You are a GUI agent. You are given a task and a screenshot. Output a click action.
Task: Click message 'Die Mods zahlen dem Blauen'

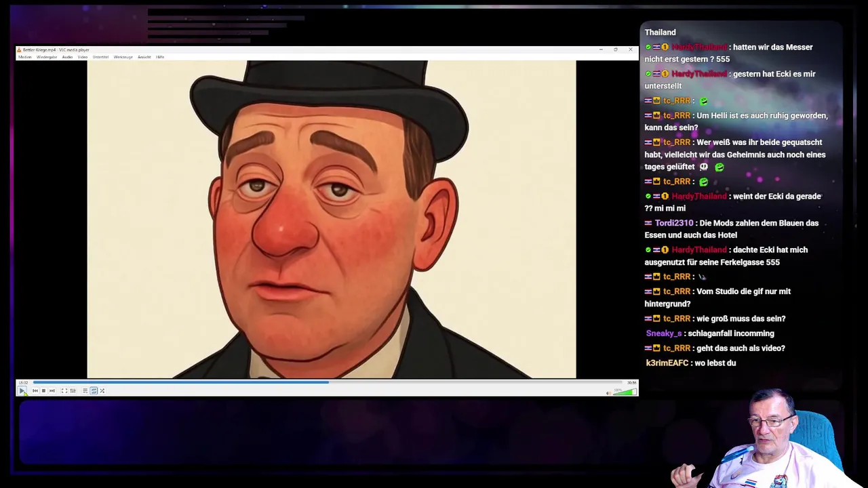click(732, 229)
